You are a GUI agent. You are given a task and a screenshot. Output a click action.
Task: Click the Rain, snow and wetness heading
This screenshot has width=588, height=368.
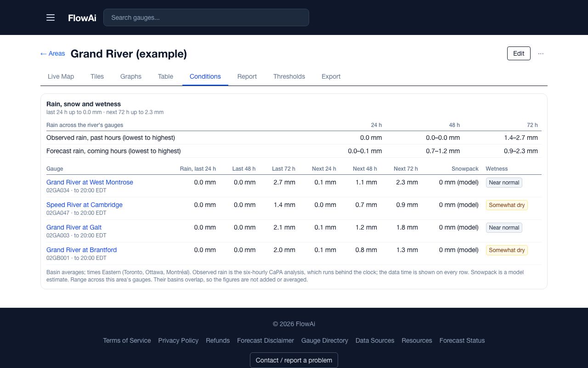84,104
